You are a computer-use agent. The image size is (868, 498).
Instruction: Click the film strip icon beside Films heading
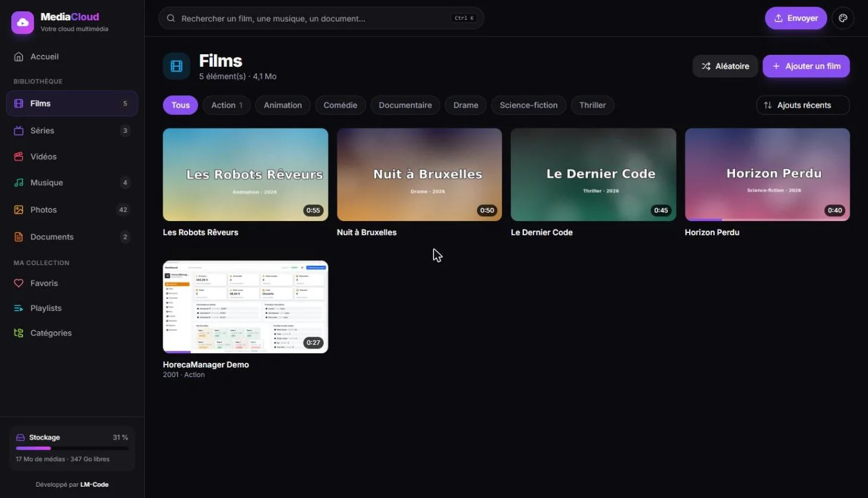pos(176,66)
